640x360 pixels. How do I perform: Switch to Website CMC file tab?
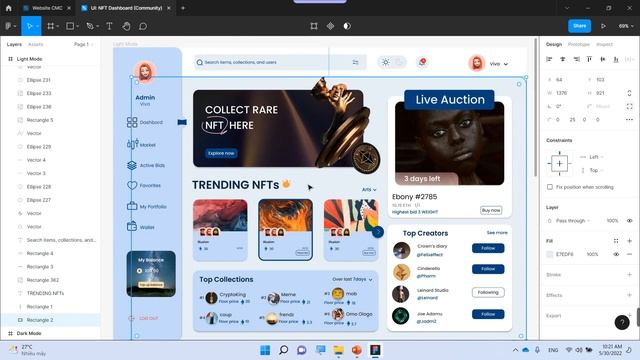pyautogui.click(x=47, y=8)
